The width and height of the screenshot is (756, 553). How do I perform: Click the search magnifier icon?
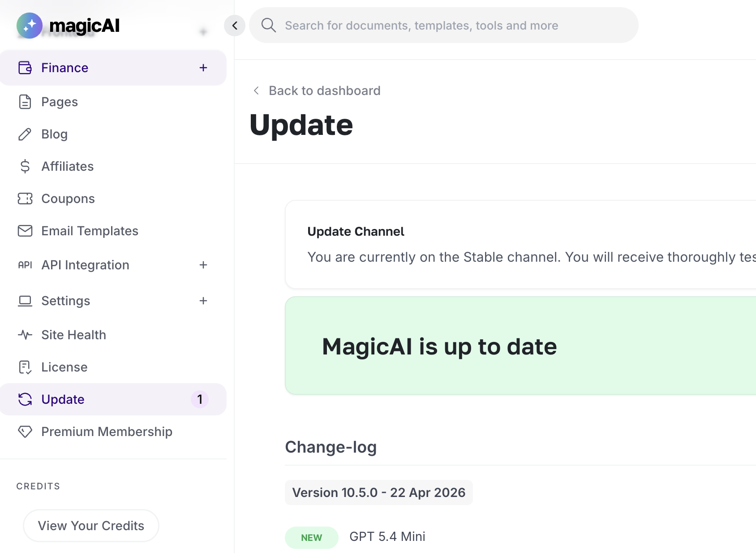click(x=269, y=25)
